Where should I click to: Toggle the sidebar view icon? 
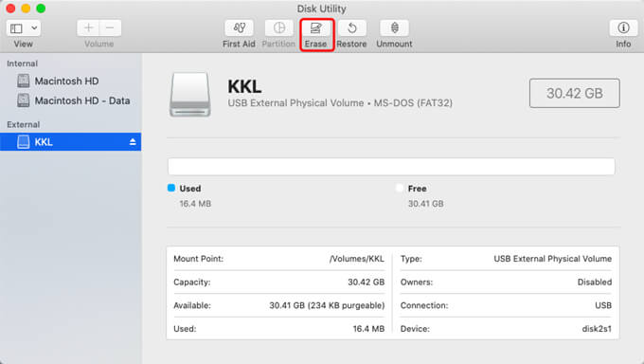[16, 28]
